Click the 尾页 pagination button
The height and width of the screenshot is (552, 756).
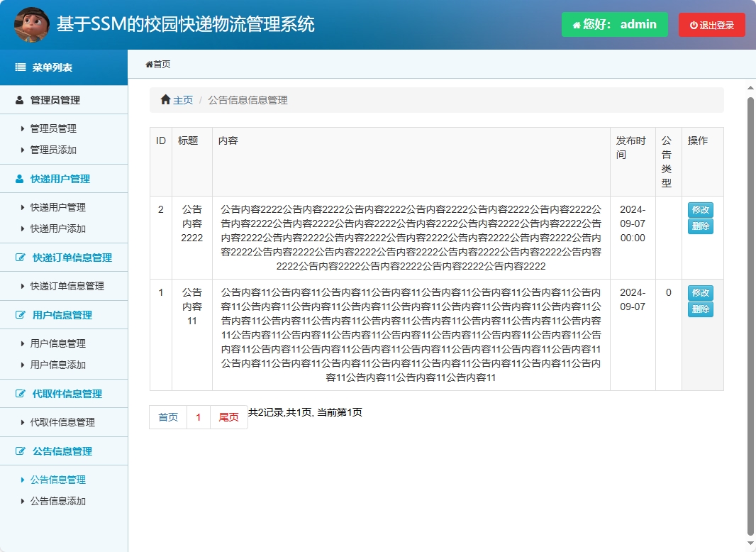(228, 417)
